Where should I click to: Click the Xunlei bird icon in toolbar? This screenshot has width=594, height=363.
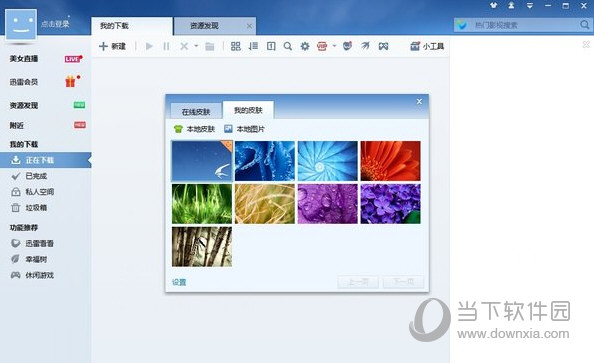click(365, 46)
